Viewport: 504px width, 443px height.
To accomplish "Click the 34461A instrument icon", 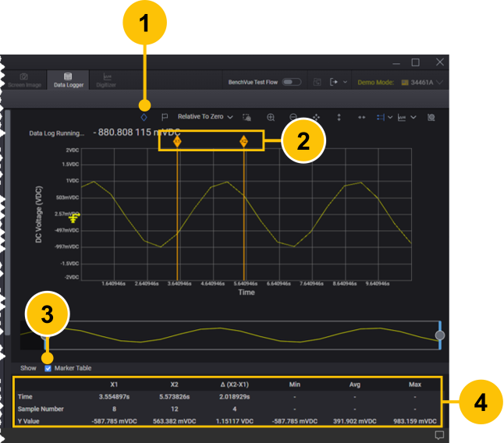I will [x=405, y=83].
